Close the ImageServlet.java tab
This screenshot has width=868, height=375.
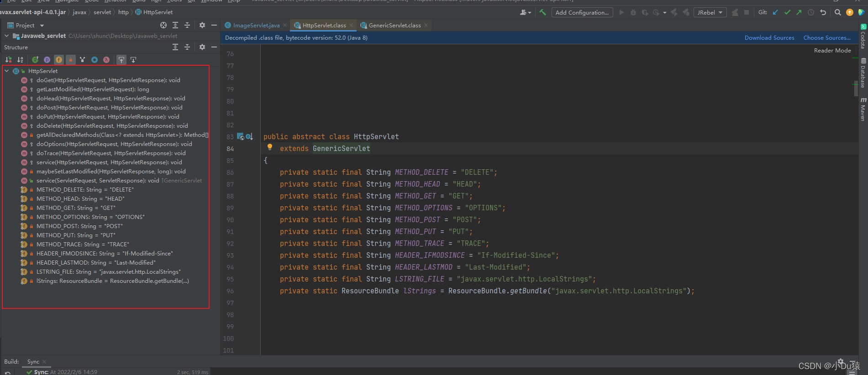click(285, 25)
